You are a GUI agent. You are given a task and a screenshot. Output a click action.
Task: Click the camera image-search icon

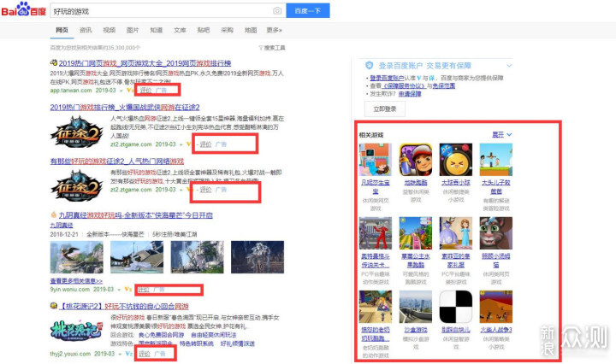(x=277, y=11)
